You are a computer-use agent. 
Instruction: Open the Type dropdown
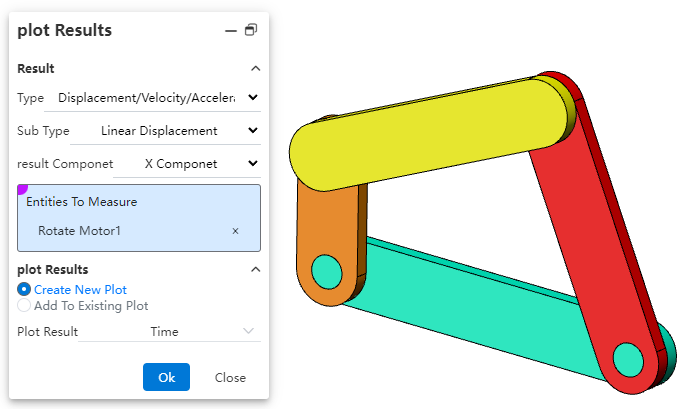(x=159, y=97)
